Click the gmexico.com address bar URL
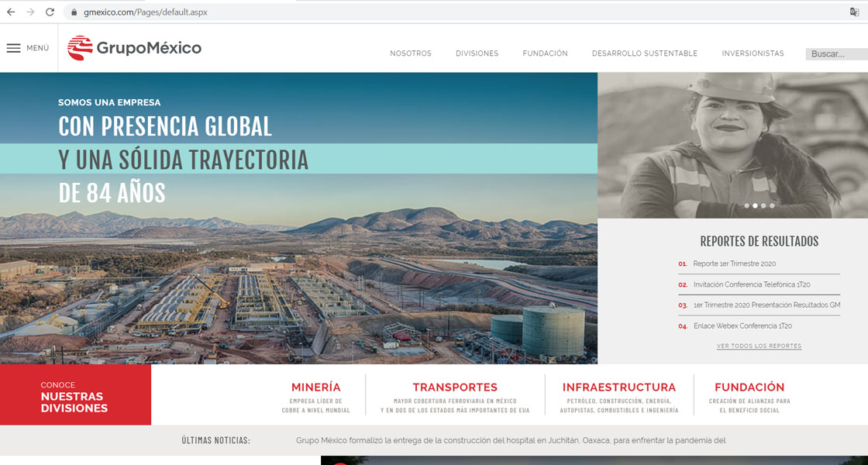Viewport: 868px width, 465px height. (146, 12)
